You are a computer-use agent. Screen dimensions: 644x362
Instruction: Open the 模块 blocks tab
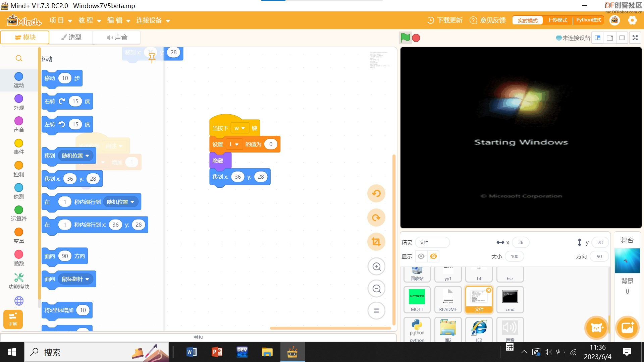pyautogui.click(x=25, y=37)
